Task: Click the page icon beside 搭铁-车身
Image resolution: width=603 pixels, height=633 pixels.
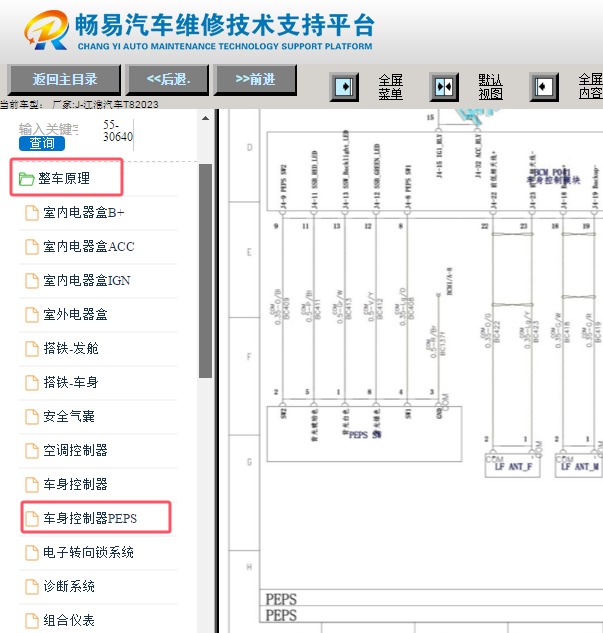Action: (x=31, y=382)
